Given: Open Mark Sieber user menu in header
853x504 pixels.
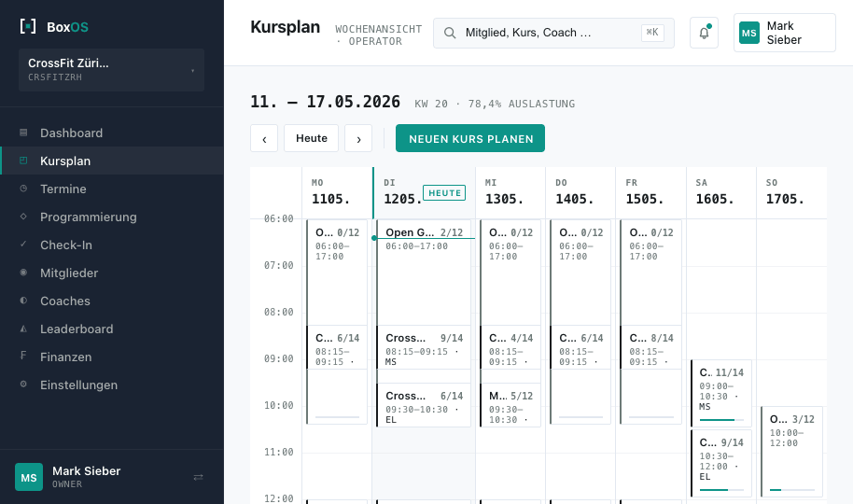Looking at the screenshot, I should 785,33.
